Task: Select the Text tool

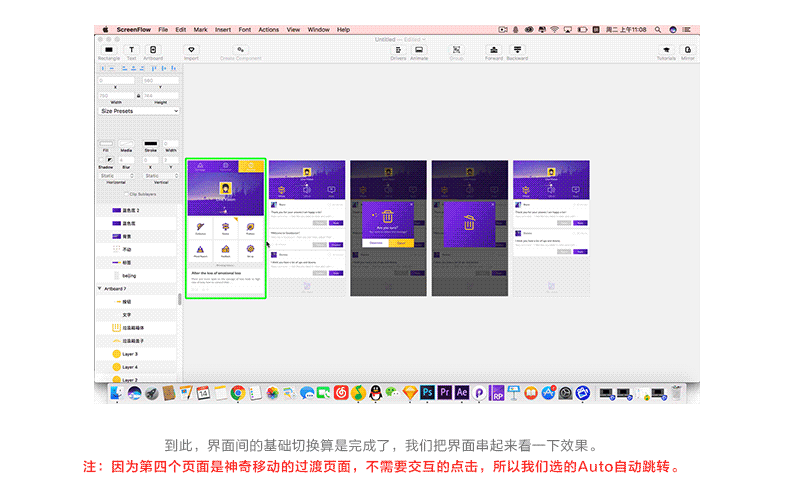Action: [x=131, y=49]
